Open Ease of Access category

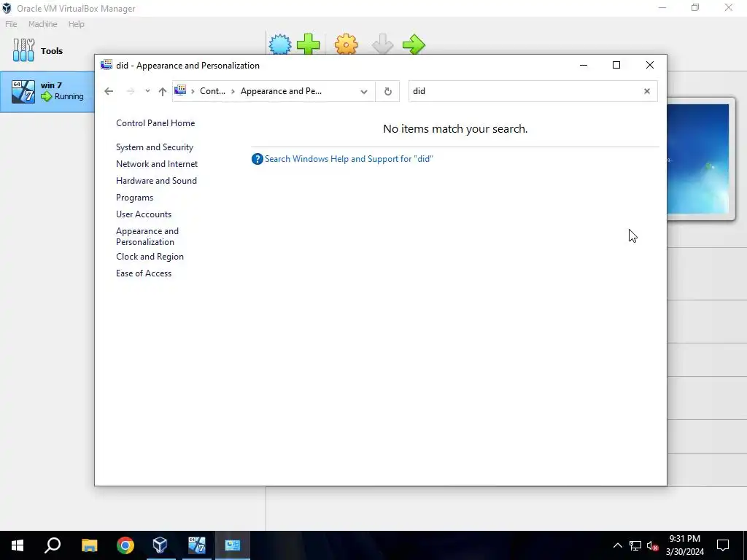tap(144, 273)
